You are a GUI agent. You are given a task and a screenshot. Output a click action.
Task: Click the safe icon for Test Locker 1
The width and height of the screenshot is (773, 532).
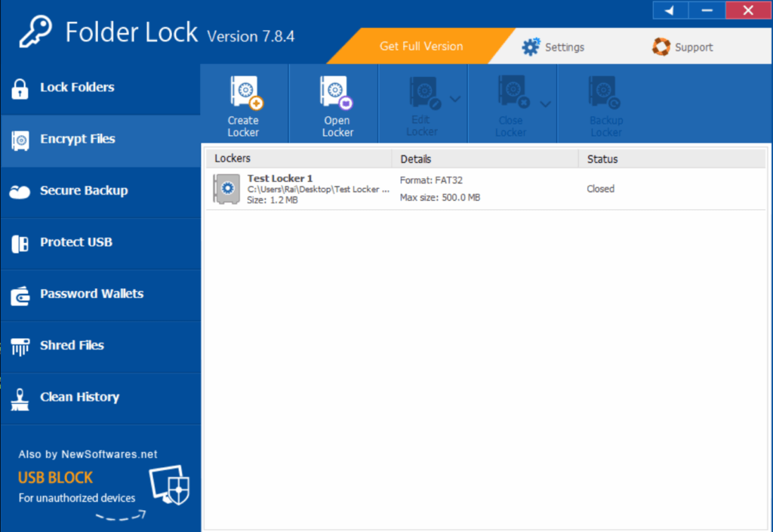coord(226,189)
